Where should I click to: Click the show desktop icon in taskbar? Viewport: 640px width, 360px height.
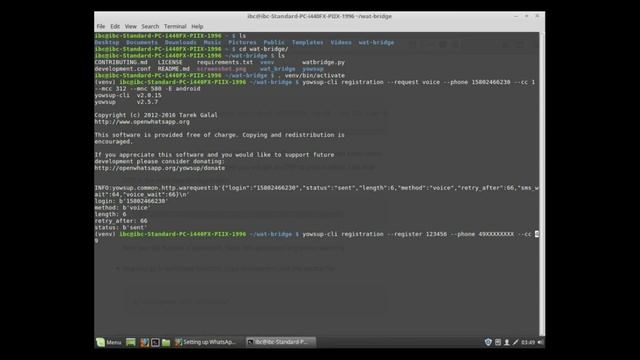pyautogui.click(x=131, y=342)
